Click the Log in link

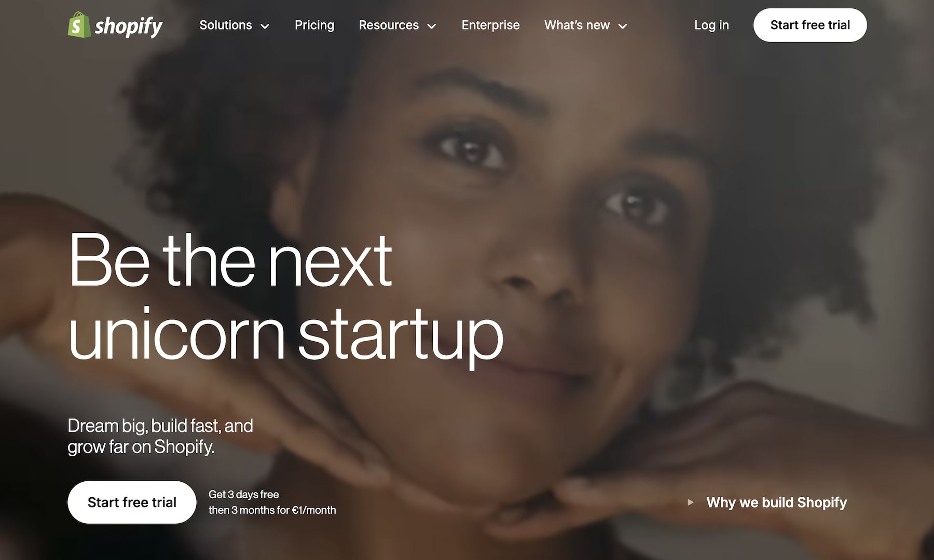[711, 25]
